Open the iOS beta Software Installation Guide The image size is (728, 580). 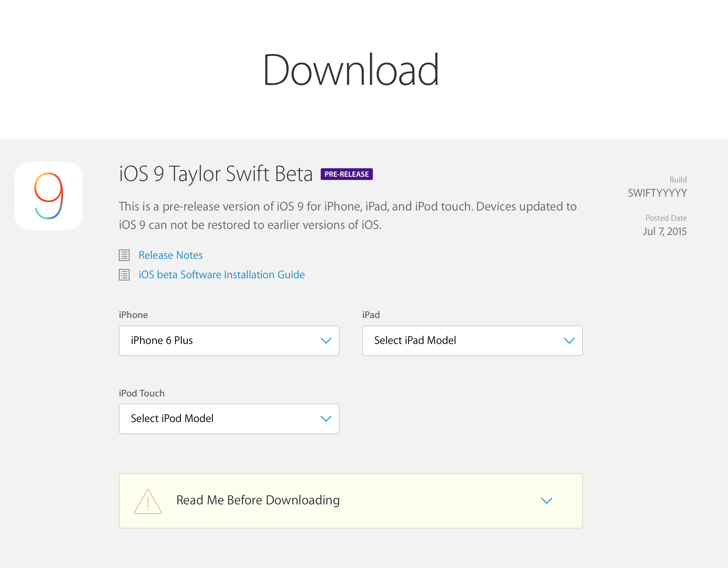click(222, 275)
